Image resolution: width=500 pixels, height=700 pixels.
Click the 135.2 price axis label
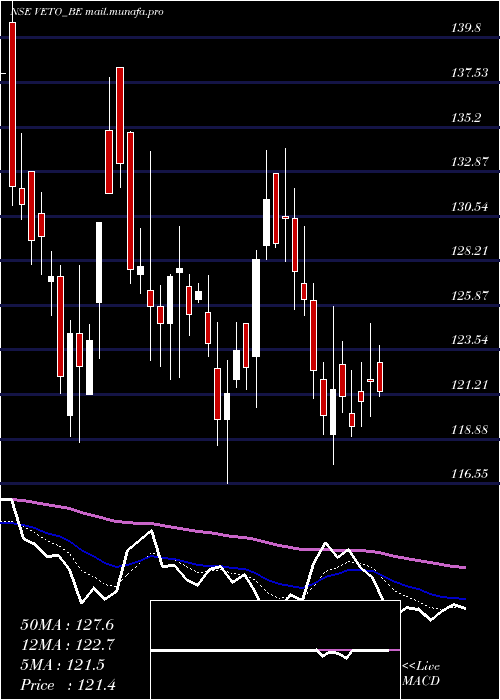click(466, 118)
